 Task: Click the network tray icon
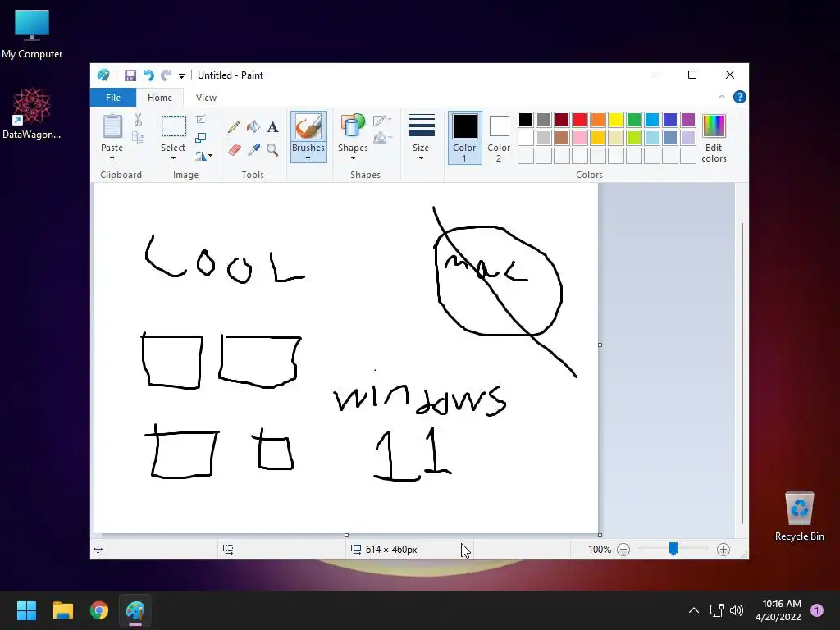[x=716, y=610]
